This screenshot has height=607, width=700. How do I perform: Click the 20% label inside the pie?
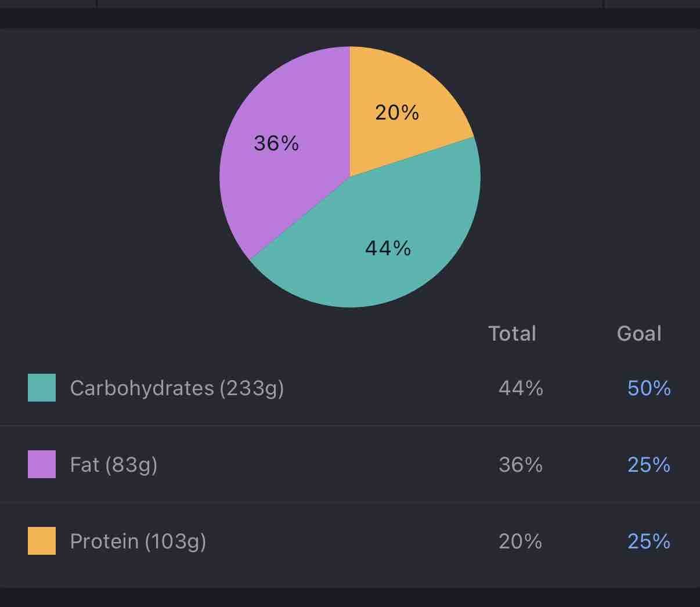pyautogui.click(x=397, y=112)
